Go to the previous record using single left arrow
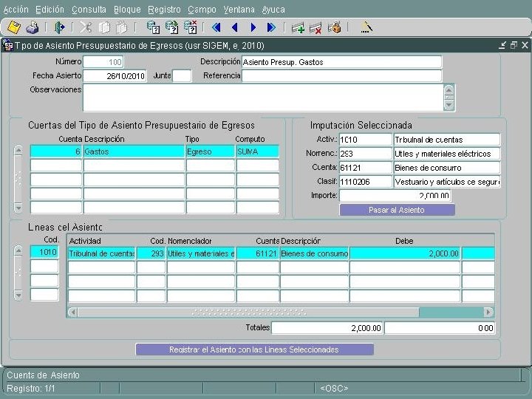 click(x=234, y=27)
